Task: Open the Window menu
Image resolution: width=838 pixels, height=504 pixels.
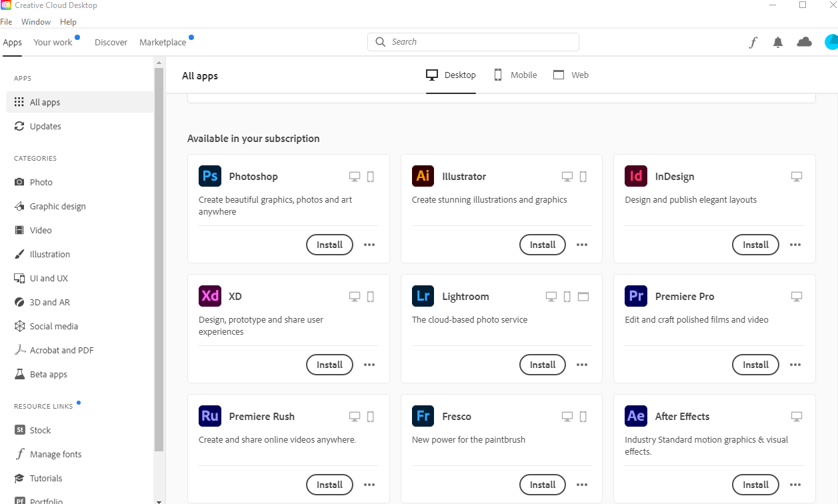Action: pos(36,22)
